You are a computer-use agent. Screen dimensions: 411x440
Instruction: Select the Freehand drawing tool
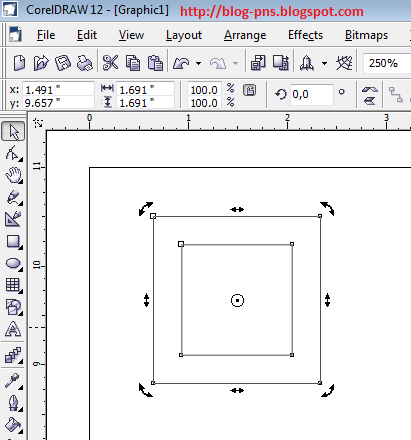point(13,197)
